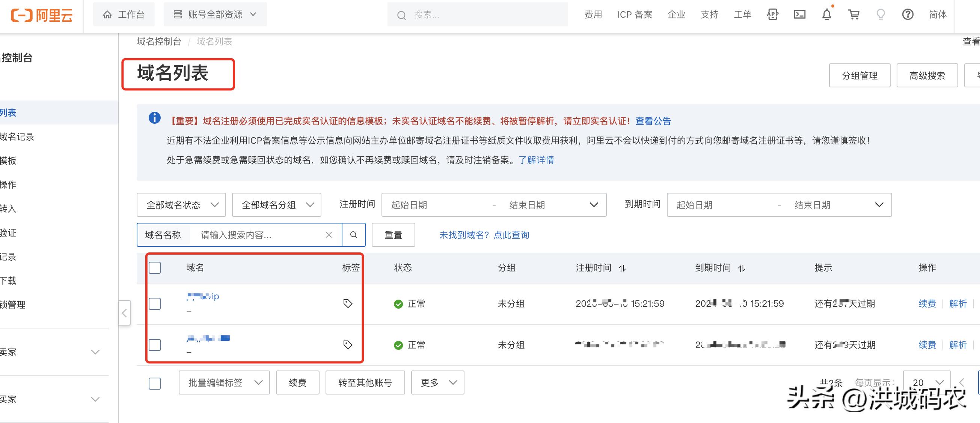Open the shopping cart
Screen dimensions: 980x423
(x=854, y=15)
